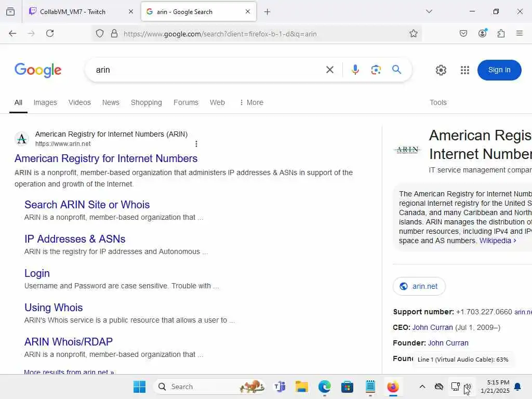Image resolution: width=532 pixels, height=399 pixels.
Task: Open the ARIN Whois/RDAP link
Action: pos(69,342)
